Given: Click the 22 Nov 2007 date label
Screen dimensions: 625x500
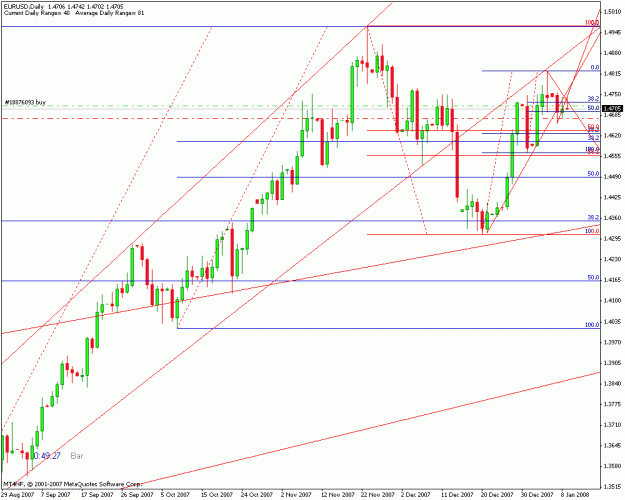Looking at the screenshot, I should point(377,495).
